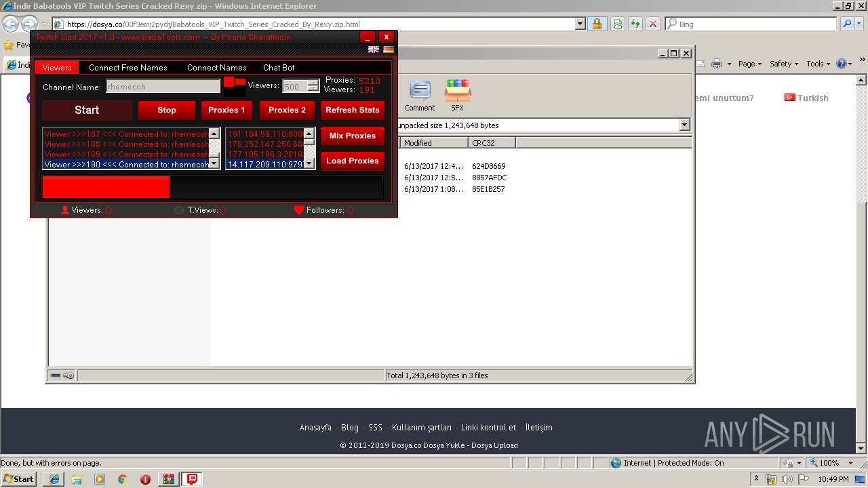
Task: Open Windows Explorer folder in taskbar
Action: point(77,479)
